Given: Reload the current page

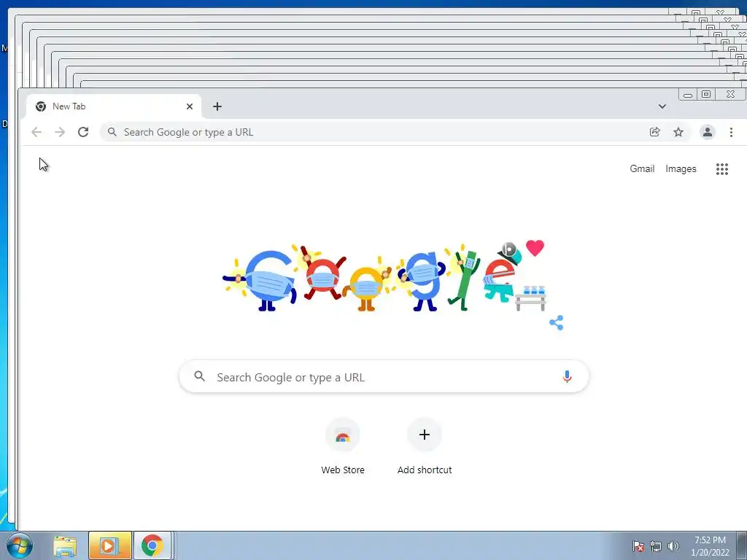Looking at the screenshot, I should click(83, 132).
